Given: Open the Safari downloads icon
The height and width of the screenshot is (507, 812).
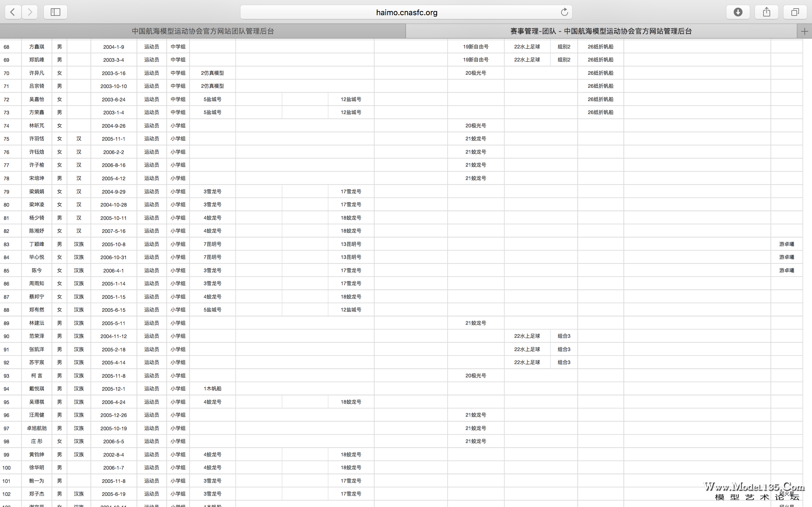Looking at the screenshot, I should click(x=738, y=12).
